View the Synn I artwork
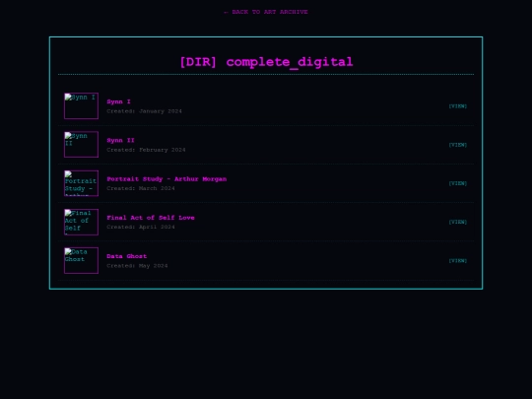532x399 pixels. pyautogui.click(x=458, y=106)
